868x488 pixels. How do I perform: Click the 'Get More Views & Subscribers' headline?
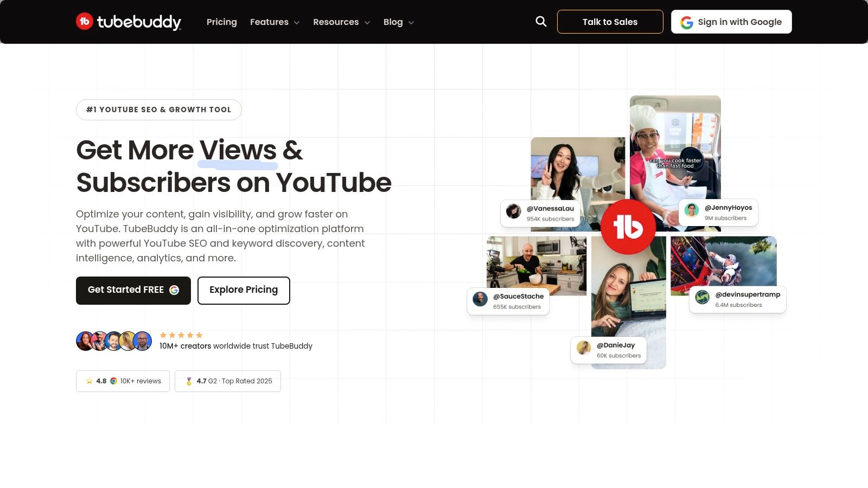click(234, 166)
